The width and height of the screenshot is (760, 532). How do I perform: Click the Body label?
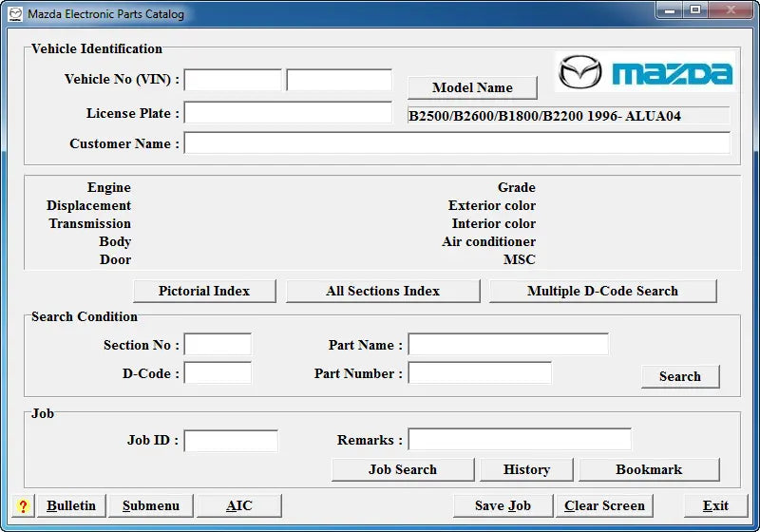tap(115, 241)
